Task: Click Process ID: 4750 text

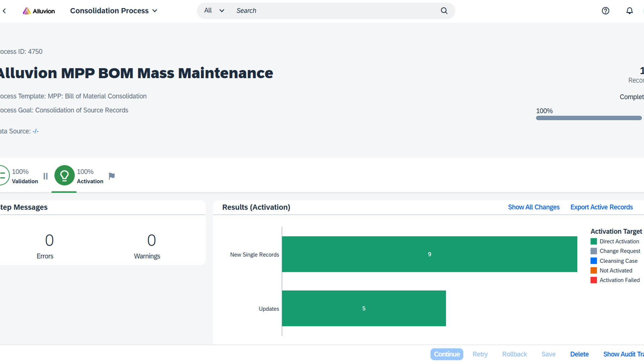Action: tap(21, 52)
